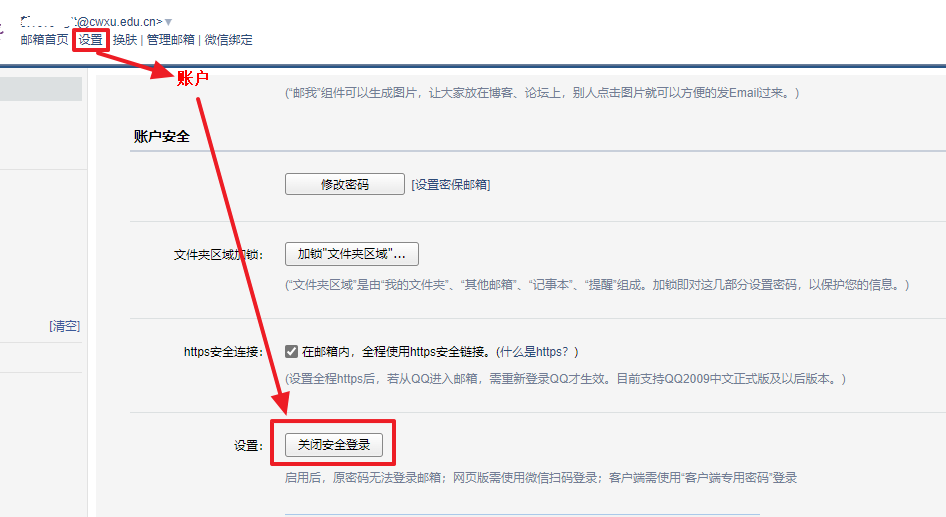Viewport: 946px width, 517px height.
Task: Click the red 账户 label
Action: [192, 78]
